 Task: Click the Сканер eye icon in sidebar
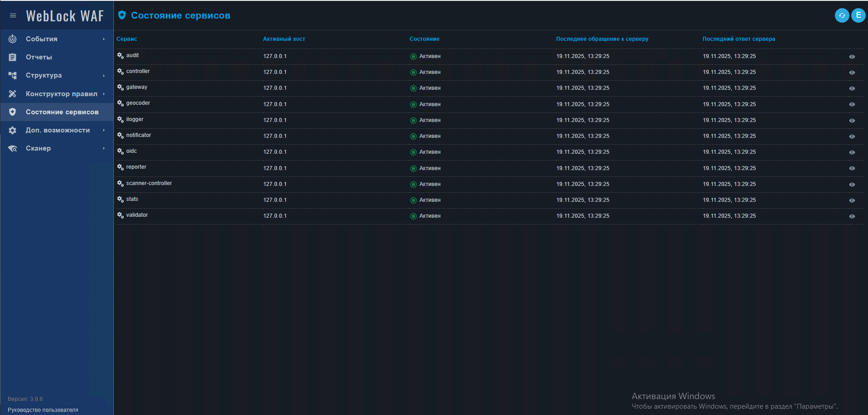pos(13,148)
